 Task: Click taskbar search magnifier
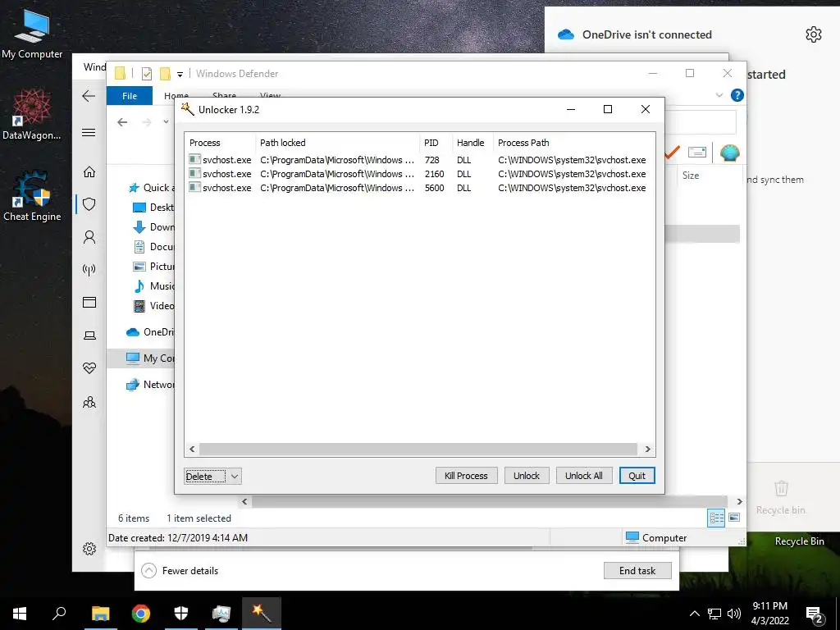tap(59, 613)
